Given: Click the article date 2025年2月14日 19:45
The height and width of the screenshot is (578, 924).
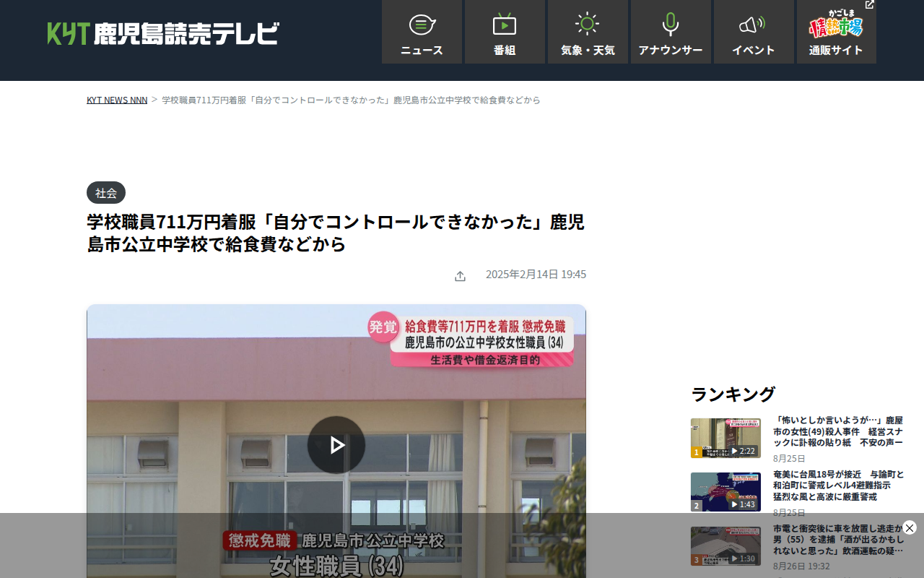Looking at the screenshot, I should (x=536, y=275).
